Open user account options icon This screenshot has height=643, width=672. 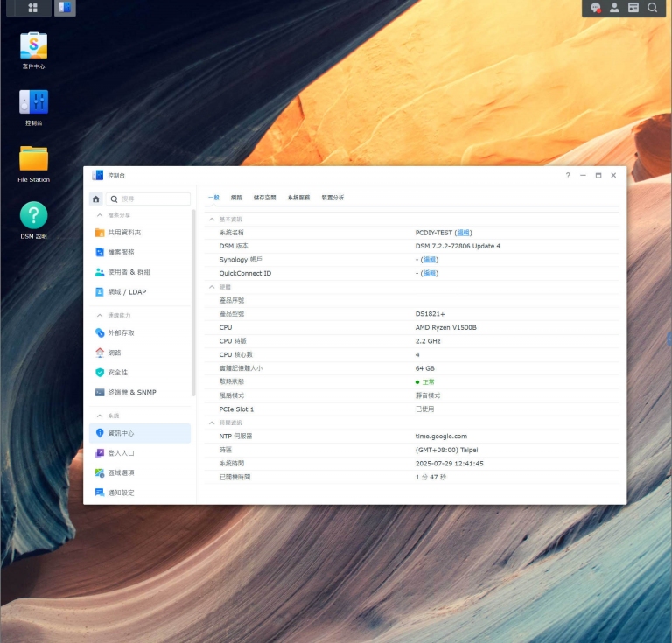point(614,8)
